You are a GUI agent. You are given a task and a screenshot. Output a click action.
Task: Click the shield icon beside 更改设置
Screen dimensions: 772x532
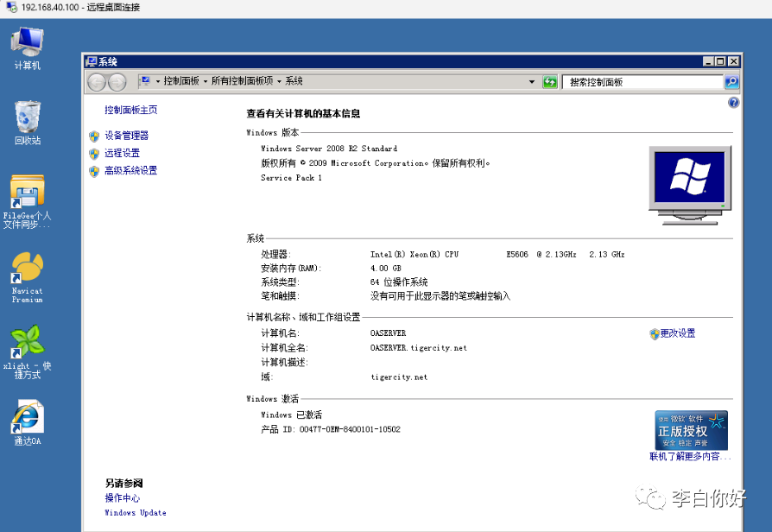(655, 334)
